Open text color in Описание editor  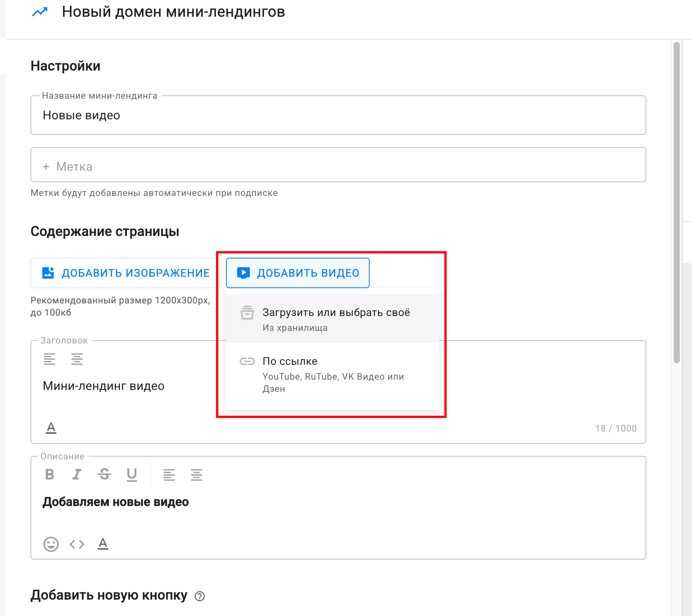(x=103, y=544)
